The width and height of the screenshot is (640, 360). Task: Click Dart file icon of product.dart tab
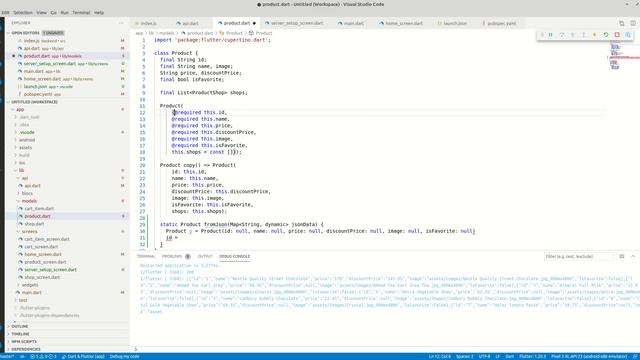(x=220, y=23)
